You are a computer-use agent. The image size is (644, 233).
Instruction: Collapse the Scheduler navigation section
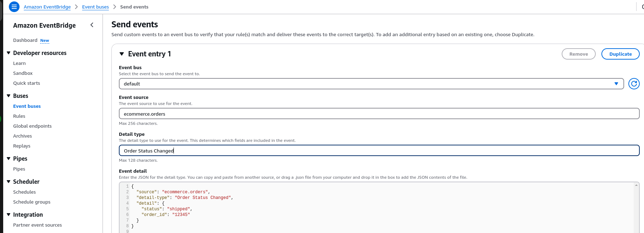point(9,182)
